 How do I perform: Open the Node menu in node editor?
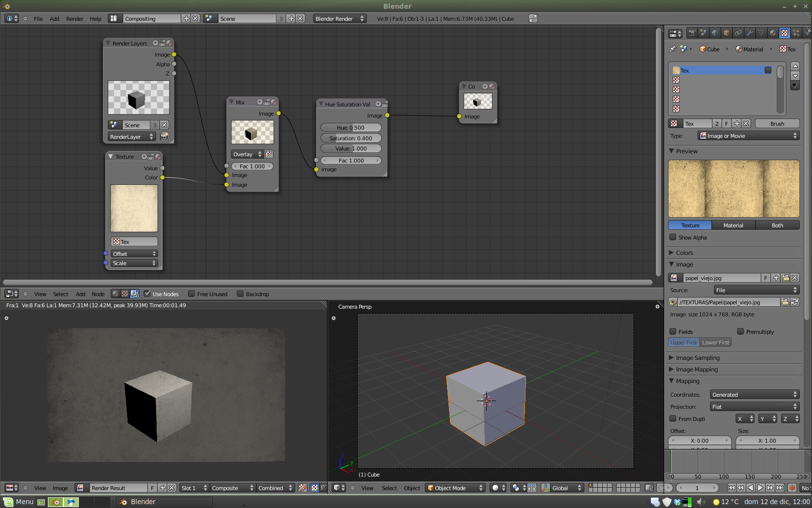(98, 294)
